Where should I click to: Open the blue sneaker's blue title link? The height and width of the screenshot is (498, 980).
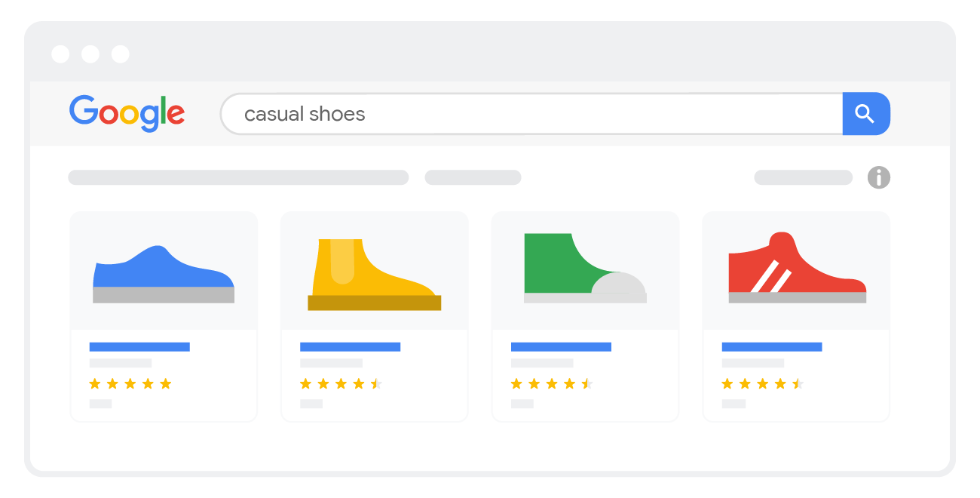coord(139,347)
